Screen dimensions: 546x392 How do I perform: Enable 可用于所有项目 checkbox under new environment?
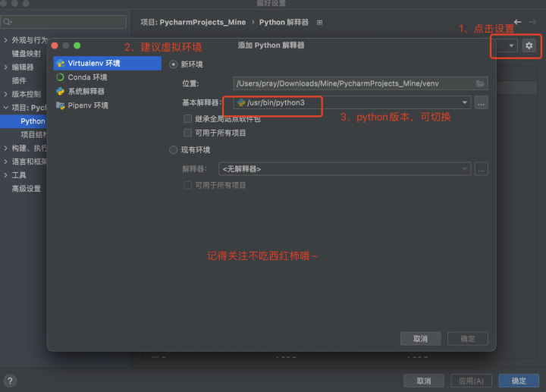pyautogui.click(x=188, y=133)
